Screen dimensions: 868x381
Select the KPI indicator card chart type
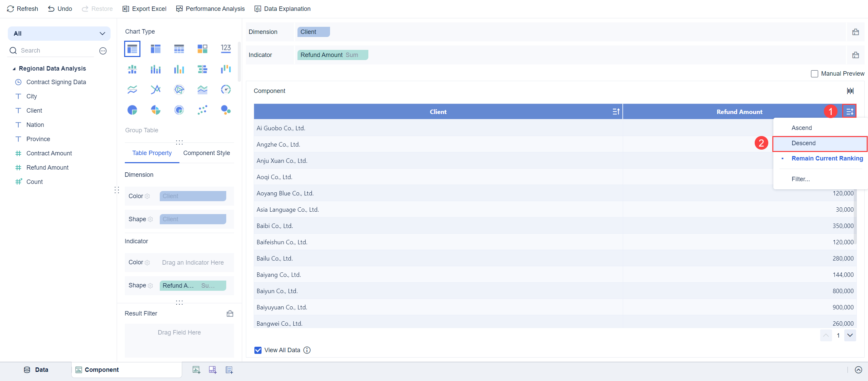[226, 49]
